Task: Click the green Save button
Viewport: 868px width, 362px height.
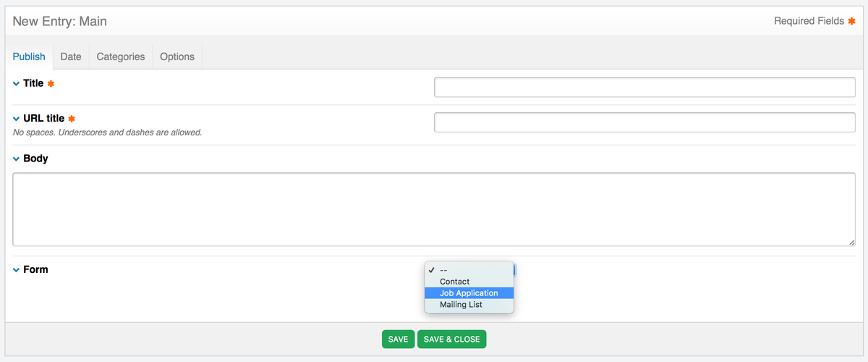Action: [399, 339]
